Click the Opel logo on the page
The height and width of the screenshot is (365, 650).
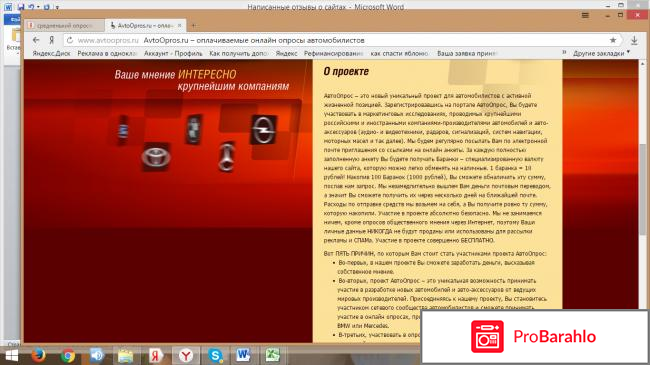click(x=263, y=130)
